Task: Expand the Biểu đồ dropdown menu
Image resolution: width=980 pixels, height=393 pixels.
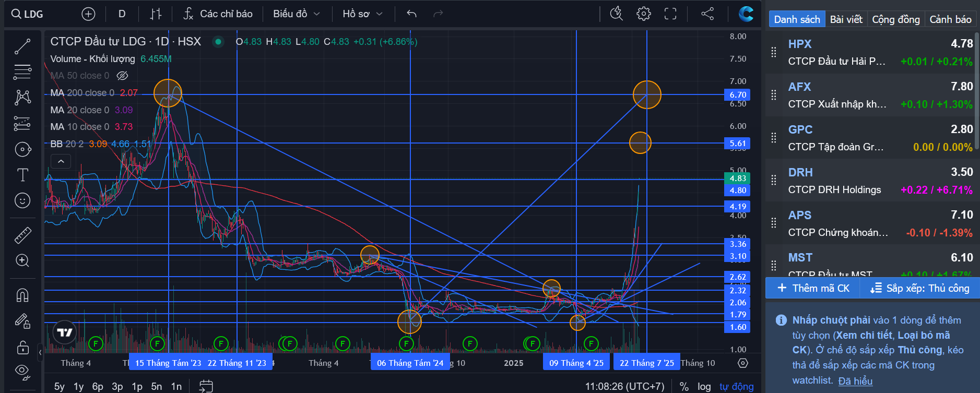Action: [x=297, y=14]
